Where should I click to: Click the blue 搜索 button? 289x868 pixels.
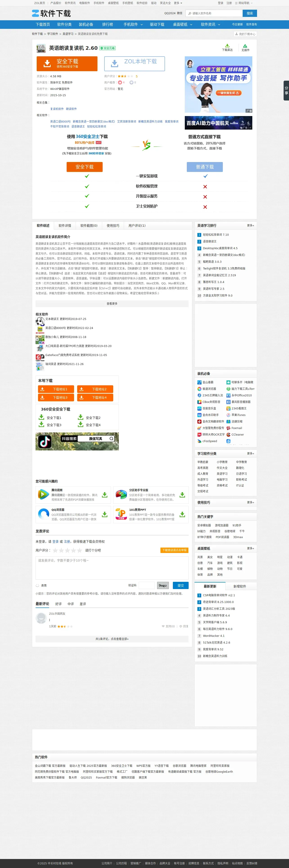[250, 14]
